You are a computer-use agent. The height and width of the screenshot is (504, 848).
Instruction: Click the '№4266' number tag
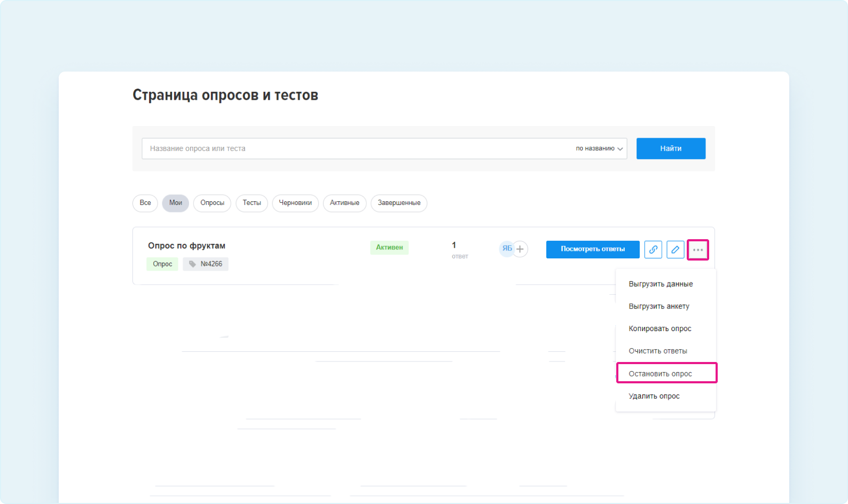[206, 264]
